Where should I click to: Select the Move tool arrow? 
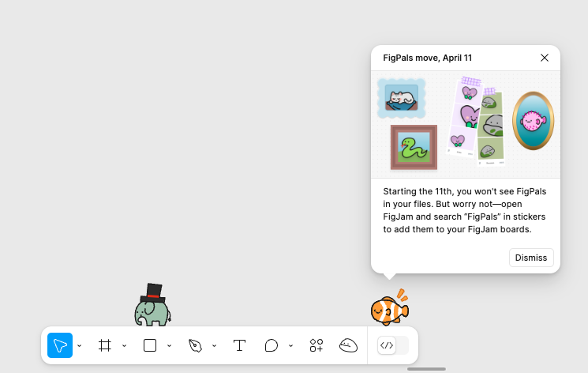(60, 345)
